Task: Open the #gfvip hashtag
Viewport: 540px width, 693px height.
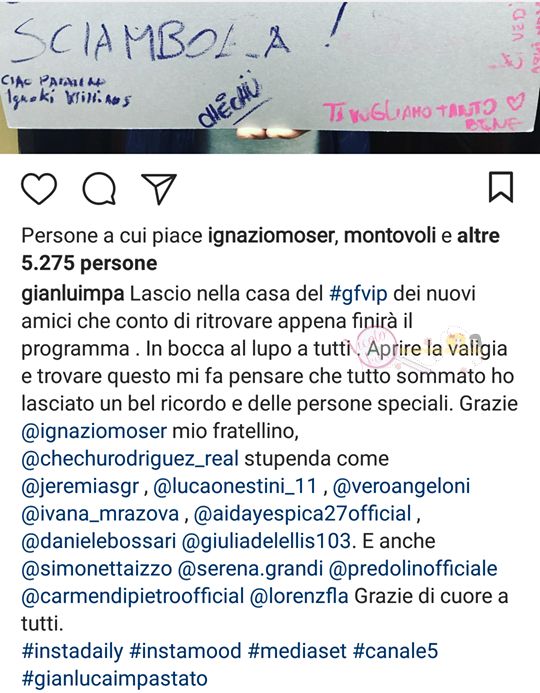Action: coord(358,294)
